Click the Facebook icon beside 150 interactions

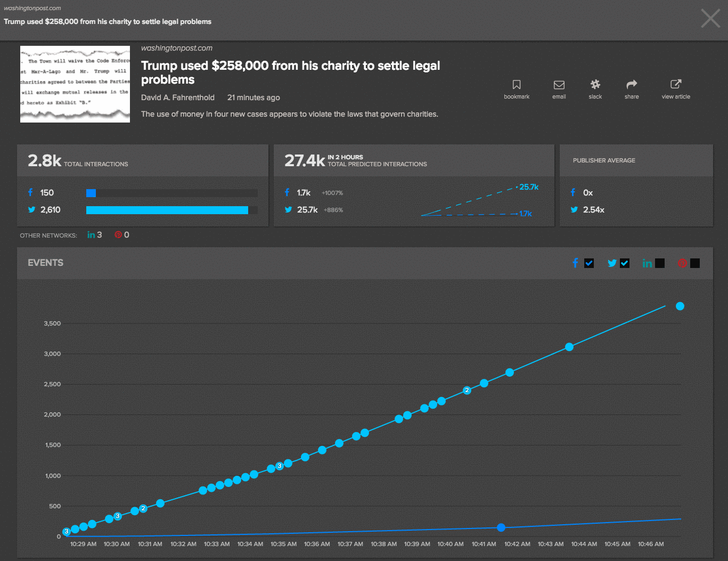click(x=30, y=192)
